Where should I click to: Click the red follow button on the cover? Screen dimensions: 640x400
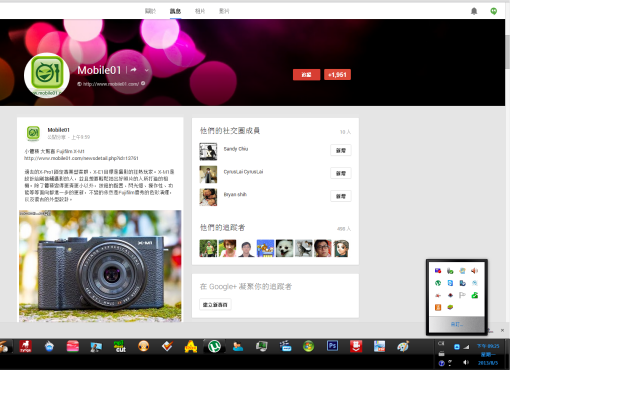click(x=306, y=75)
